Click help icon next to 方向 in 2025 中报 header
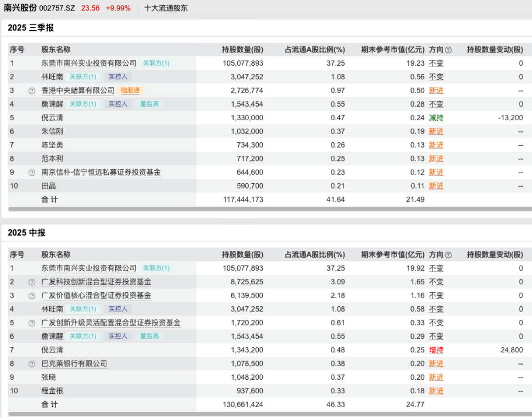The width and height of the screenshot is (532, 418). pyautogui.click(x=448, y=255)
